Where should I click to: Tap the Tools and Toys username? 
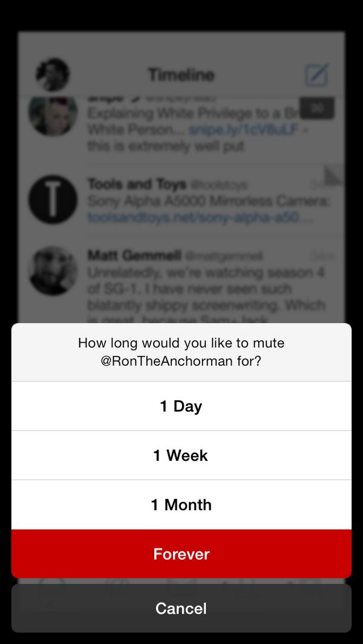click(x=137, y=184)
